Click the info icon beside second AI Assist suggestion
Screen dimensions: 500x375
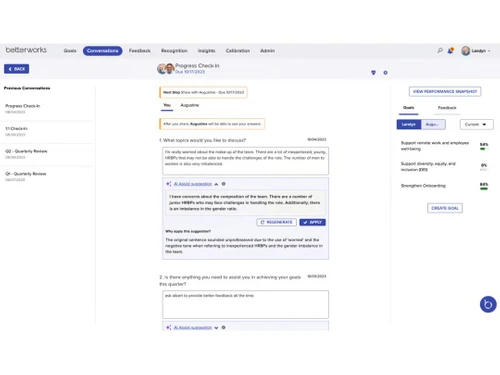224,327
